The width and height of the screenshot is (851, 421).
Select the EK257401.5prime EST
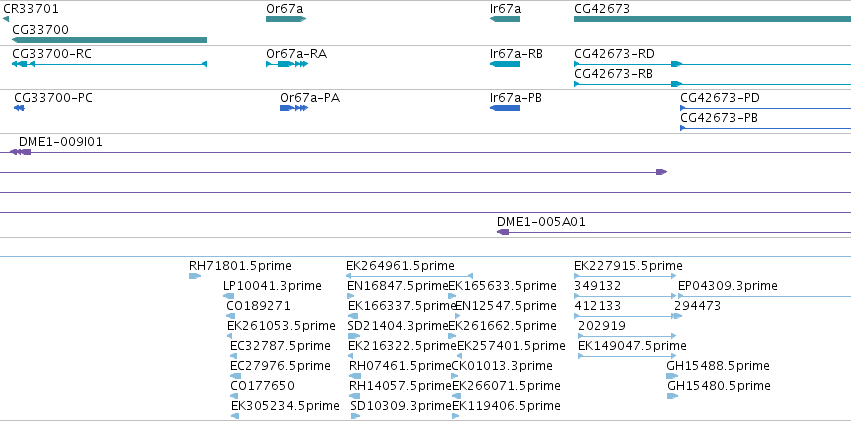(x=460, y=356)
